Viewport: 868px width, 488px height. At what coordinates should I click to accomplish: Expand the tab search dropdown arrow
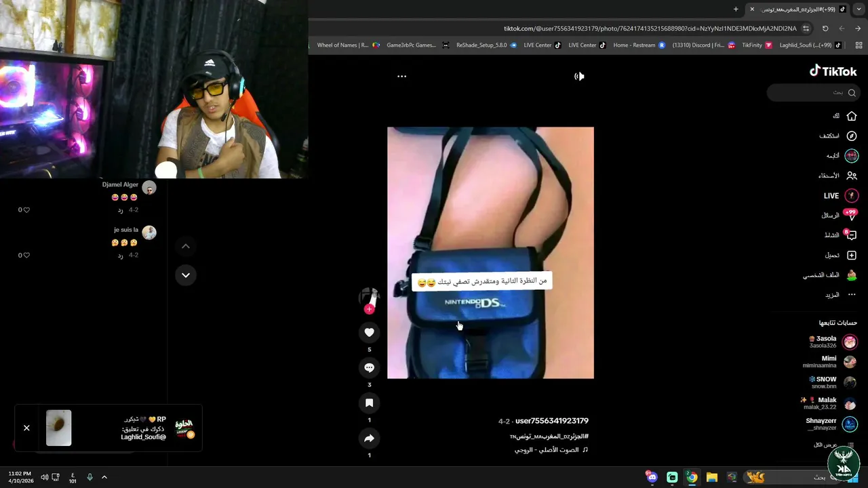click(859, 9)
